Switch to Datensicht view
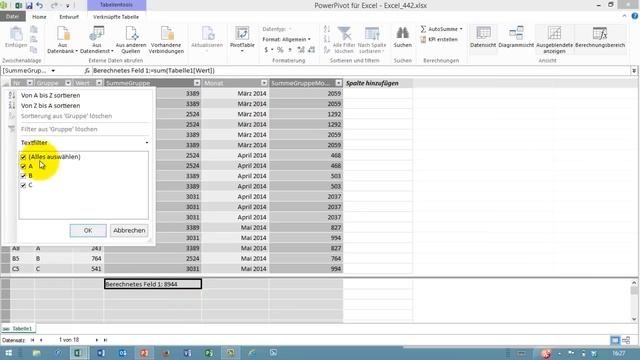The width and height of the screenshot is (640, 360). point(483,37)
